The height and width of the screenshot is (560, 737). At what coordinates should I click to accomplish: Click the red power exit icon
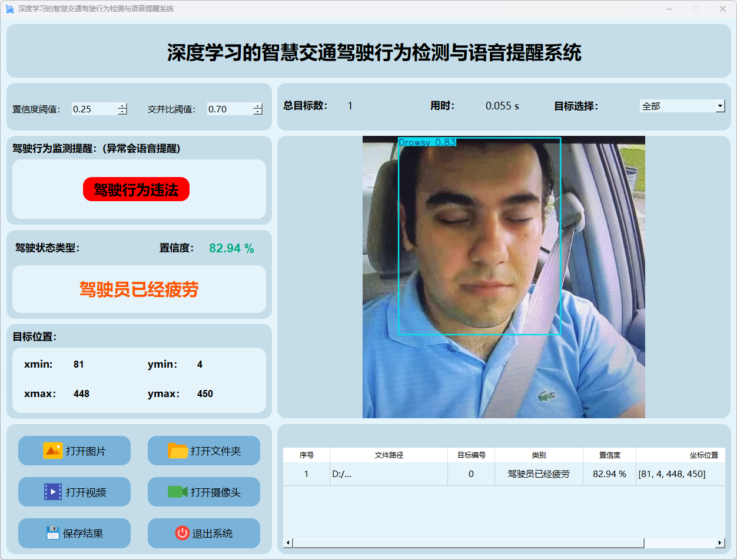coord(182,533)
